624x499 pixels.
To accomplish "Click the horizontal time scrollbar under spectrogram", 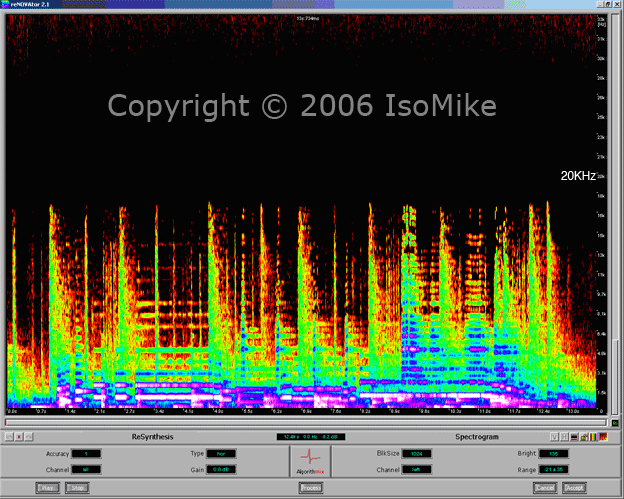I will tap(306, 423).
